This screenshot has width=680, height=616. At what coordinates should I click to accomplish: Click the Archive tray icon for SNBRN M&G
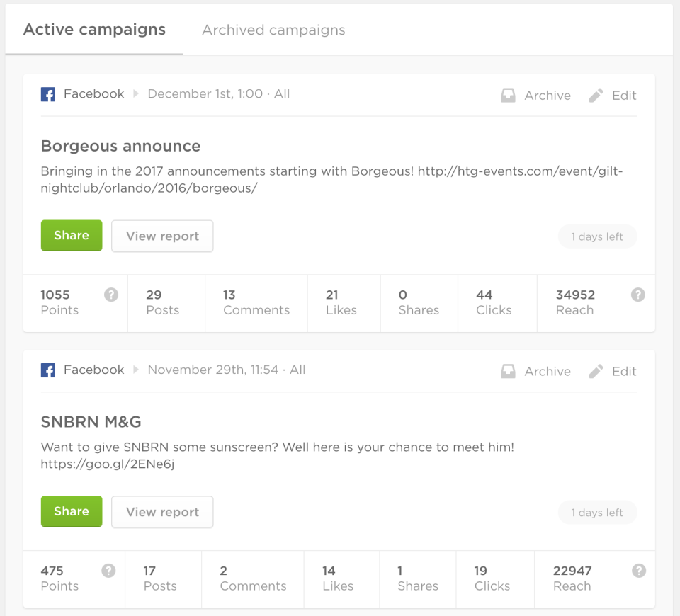coord(508,372)
